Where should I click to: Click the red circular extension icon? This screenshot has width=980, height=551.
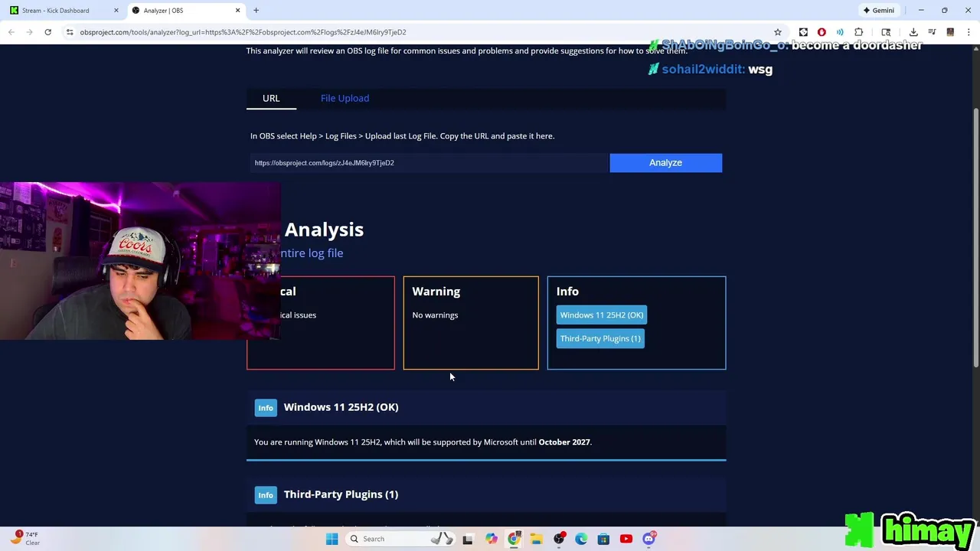pyautogui.click(x=822, y=32)
